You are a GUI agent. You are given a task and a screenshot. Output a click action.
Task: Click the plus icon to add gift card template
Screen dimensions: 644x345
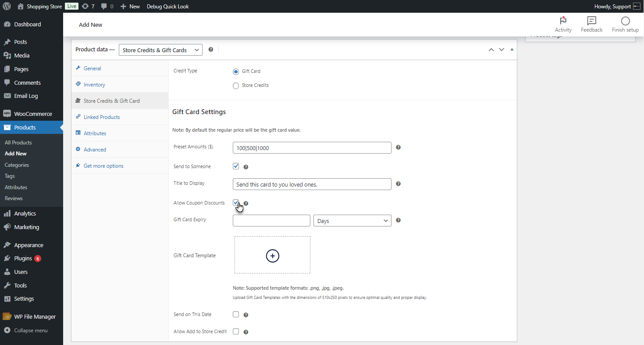point(272,255)
